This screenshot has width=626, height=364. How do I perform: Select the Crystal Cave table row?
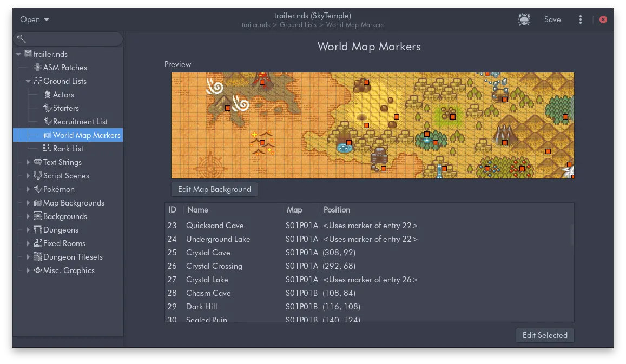(x=208, y=253)
